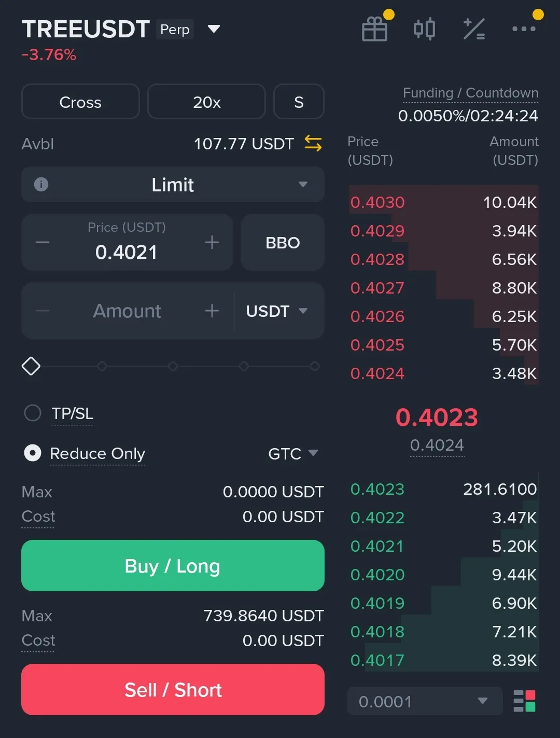Switch the Cross margin mode
This screenshot has width=560, height=738.
click(80, 102)
